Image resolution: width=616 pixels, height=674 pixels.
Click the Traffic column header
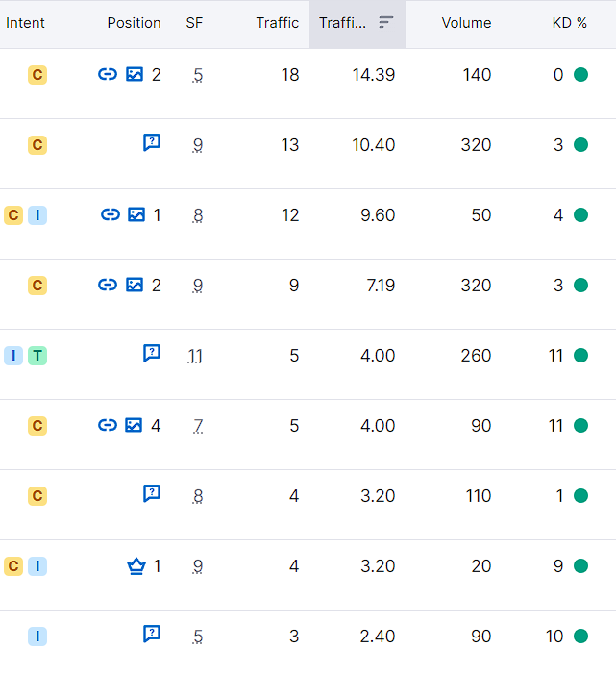(x=278, y=23)
